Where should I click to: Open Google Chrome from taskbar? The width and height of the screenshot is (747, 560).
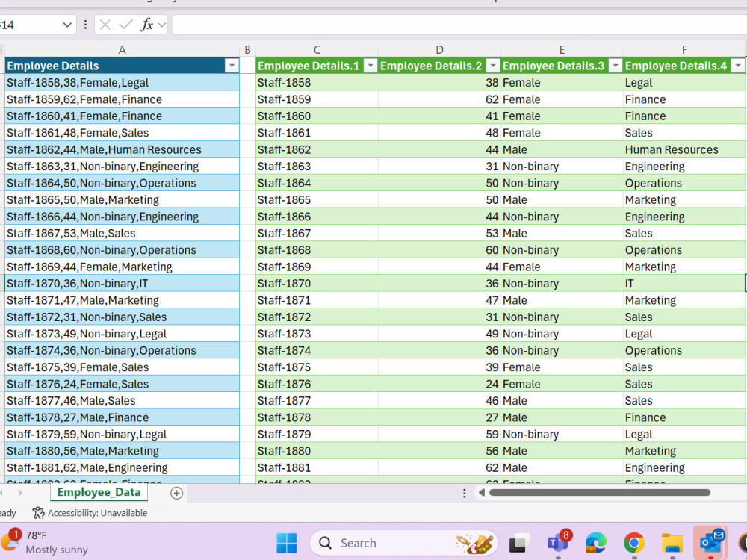coord(634,543)
